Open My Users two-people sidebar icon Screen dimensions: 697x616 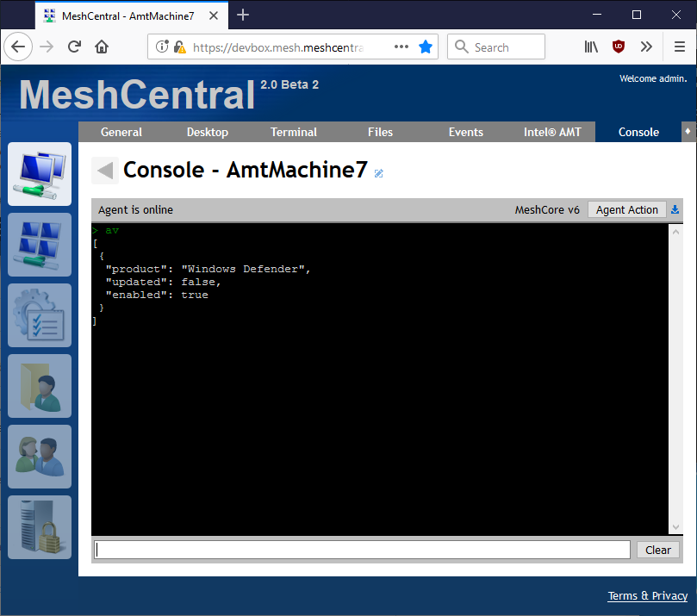[40, 457]
